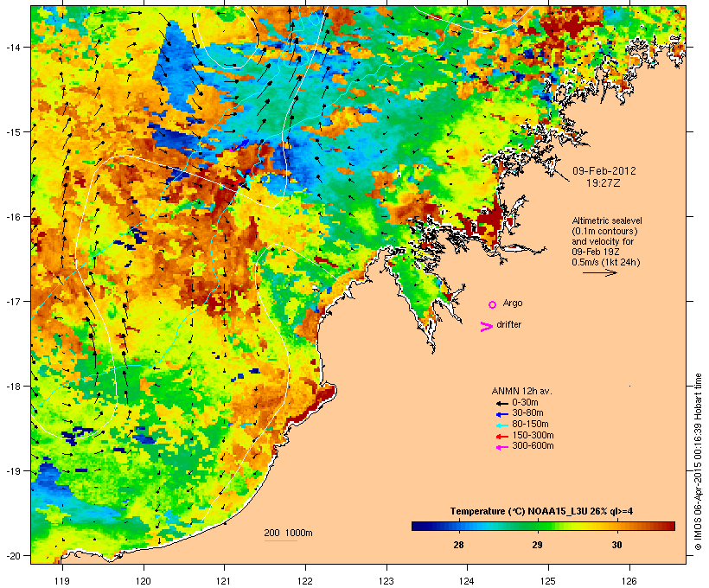Click the longitude label 119
Screen dimensions: 709x588
(62, 581)
